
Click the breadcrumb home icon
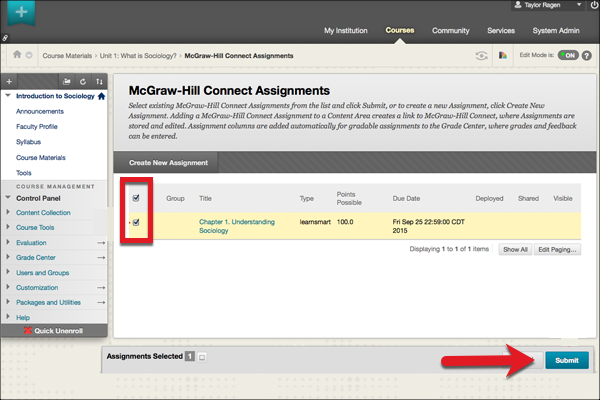pos(17,54)
